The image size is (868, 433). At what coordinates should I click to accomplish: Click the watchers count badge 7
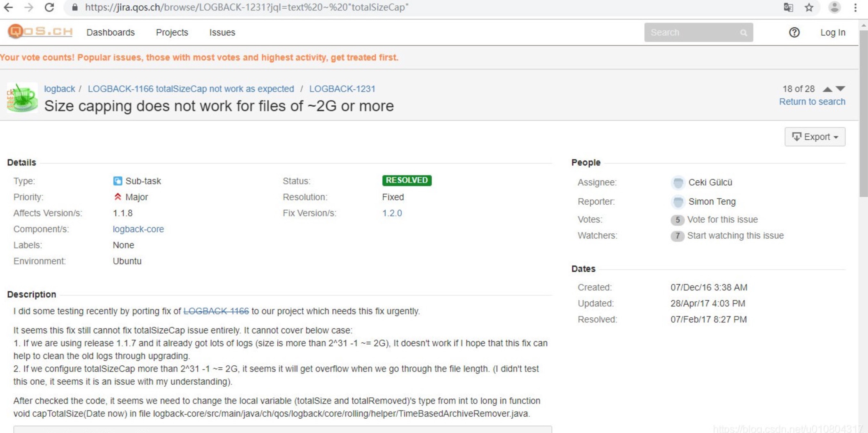[677, 235]
